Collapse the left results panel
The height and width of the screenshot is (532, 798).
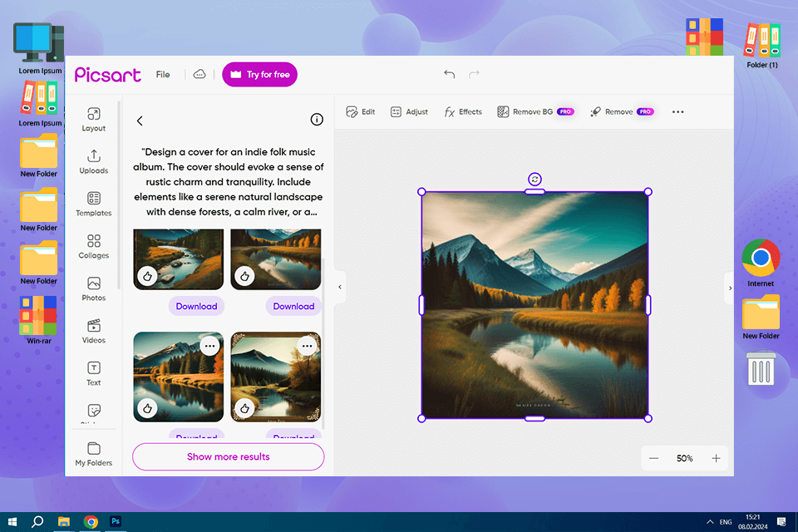[340, 287]
